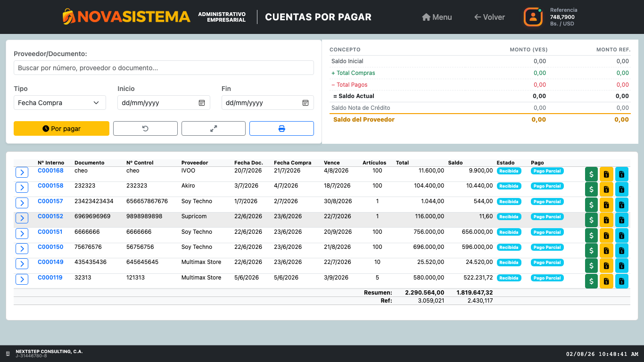Click the orange user profile avatar
The width and height of the screenshot is (644, 362).
pyautogui.click(x=533, y=17)
